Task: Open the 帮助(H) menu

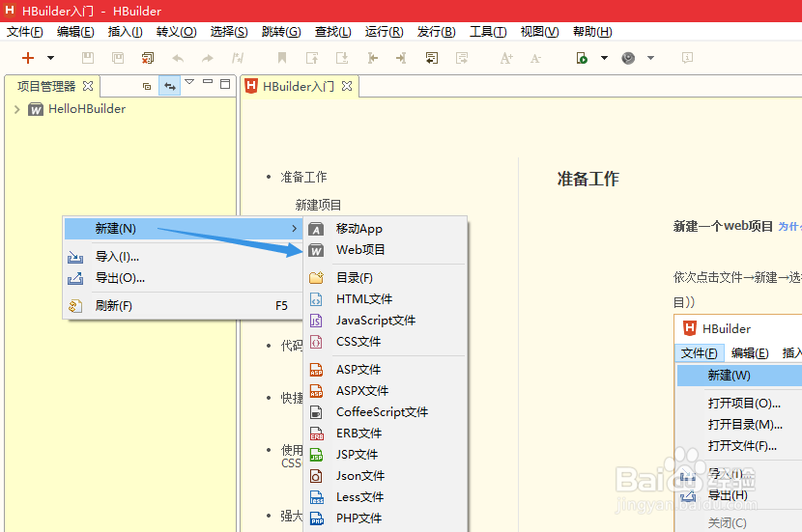Action: tap(592, 32)
